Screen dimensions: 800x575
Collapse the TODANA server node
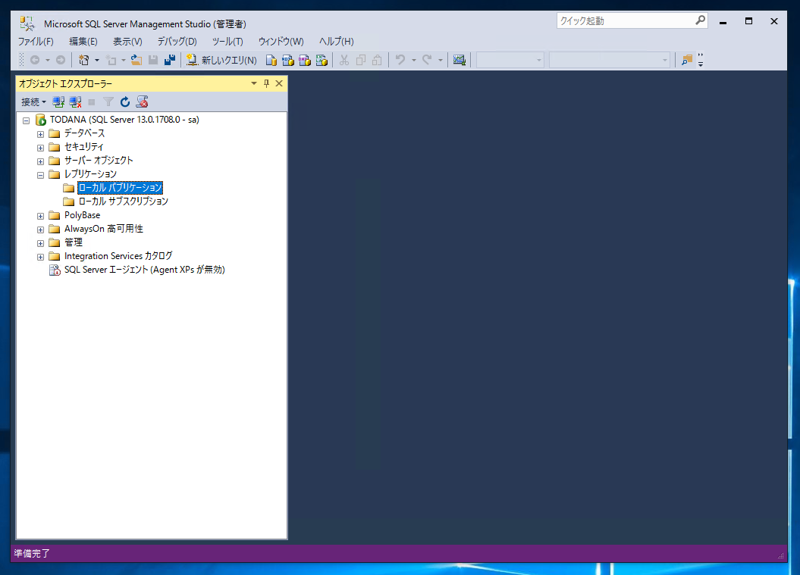[26, 121]
